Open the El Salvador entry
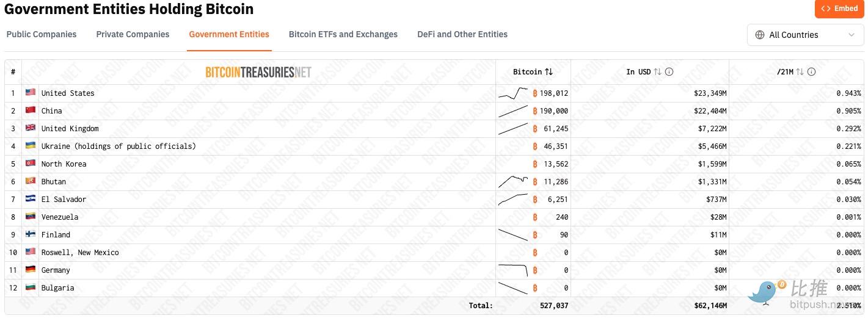 tap(64, 200)
